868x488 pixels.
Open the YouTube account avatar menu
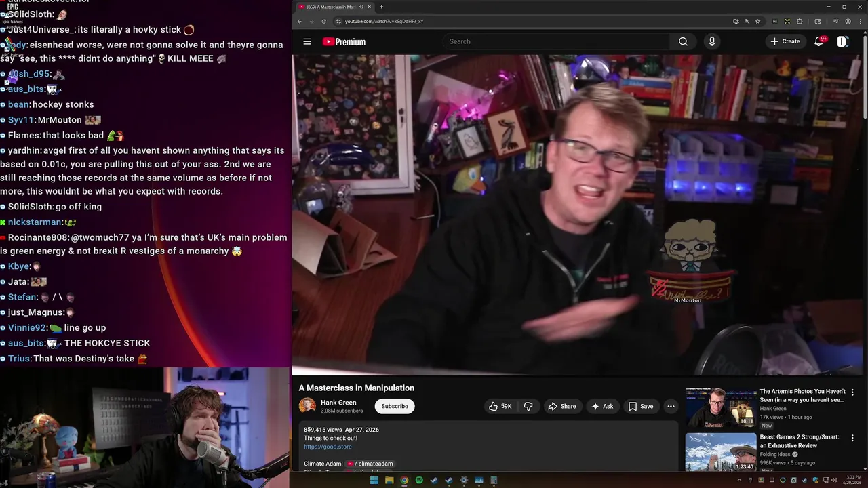pos(842,41)
